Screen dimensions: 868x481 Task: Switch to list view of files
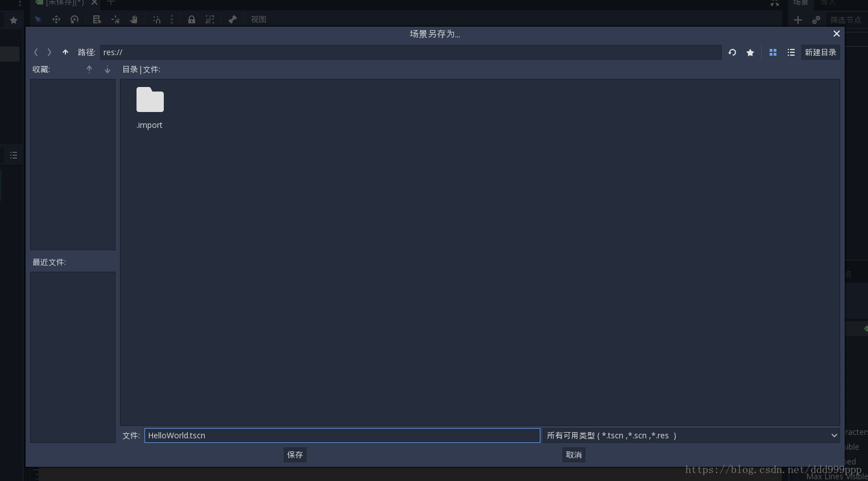[791, 52]
